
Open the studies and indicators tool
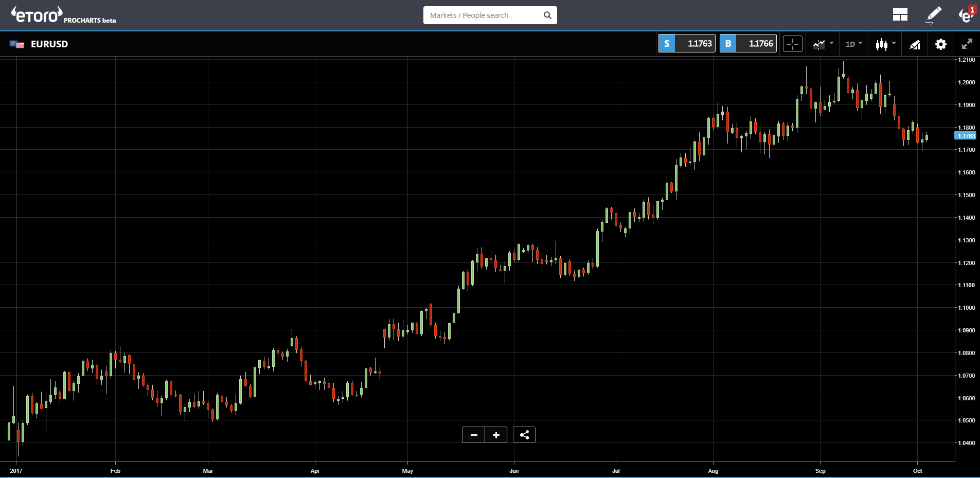coord(915,45)
